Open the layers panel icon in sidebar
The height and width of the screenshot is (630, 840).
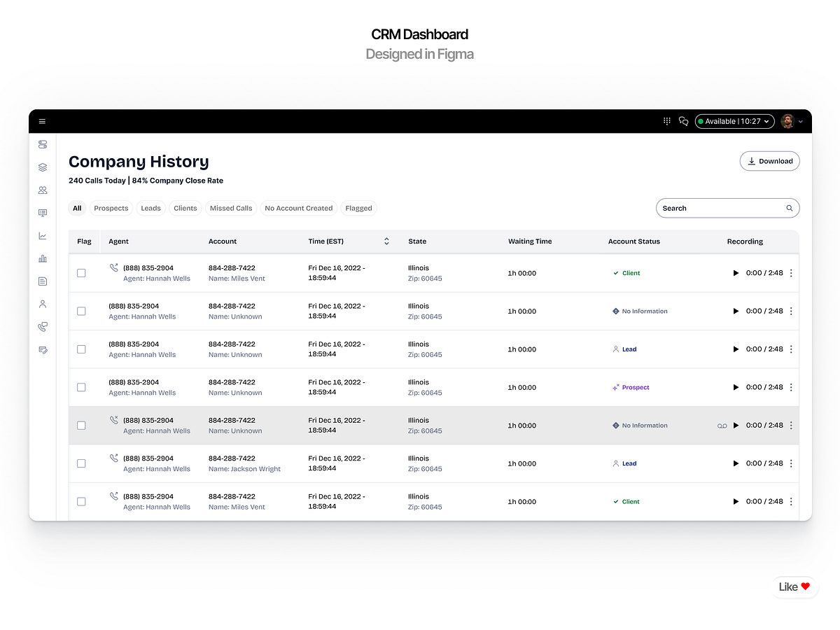pos(42,167)
